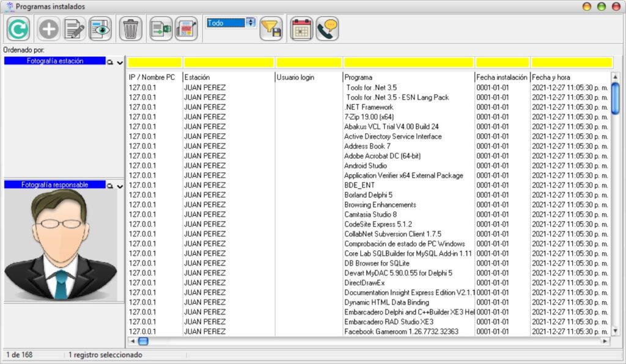626x364 pixels.
Task: Select the 'Browsing Enhancements' row
Action: (x=369, y=205)
